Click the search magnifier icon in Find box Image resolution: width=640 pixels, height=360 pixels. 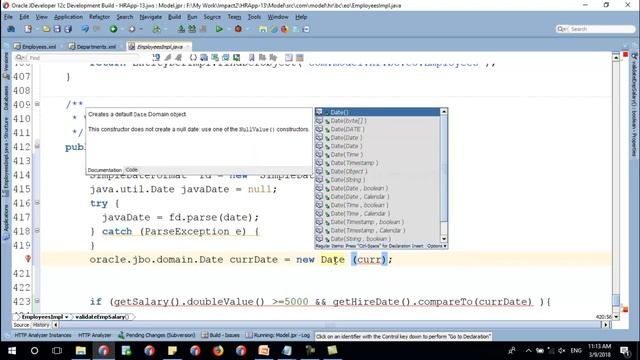[x=19, y=58]
